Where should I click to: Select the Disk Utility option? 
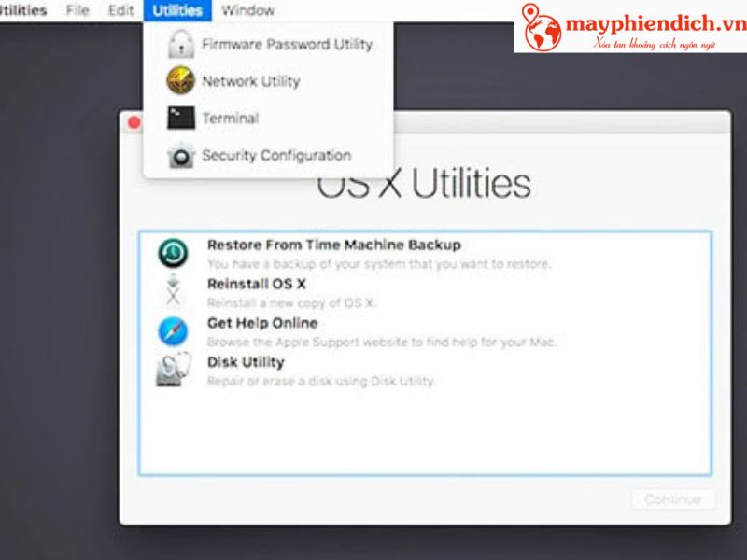pyautogui.click(x=425, y=371)
